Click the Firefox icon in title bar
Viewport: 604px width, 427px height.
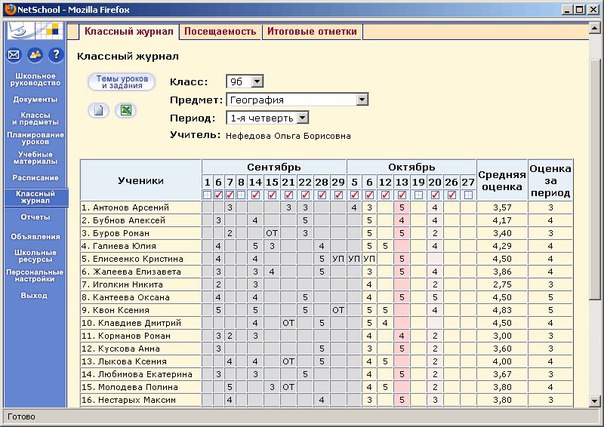point(10,8)
